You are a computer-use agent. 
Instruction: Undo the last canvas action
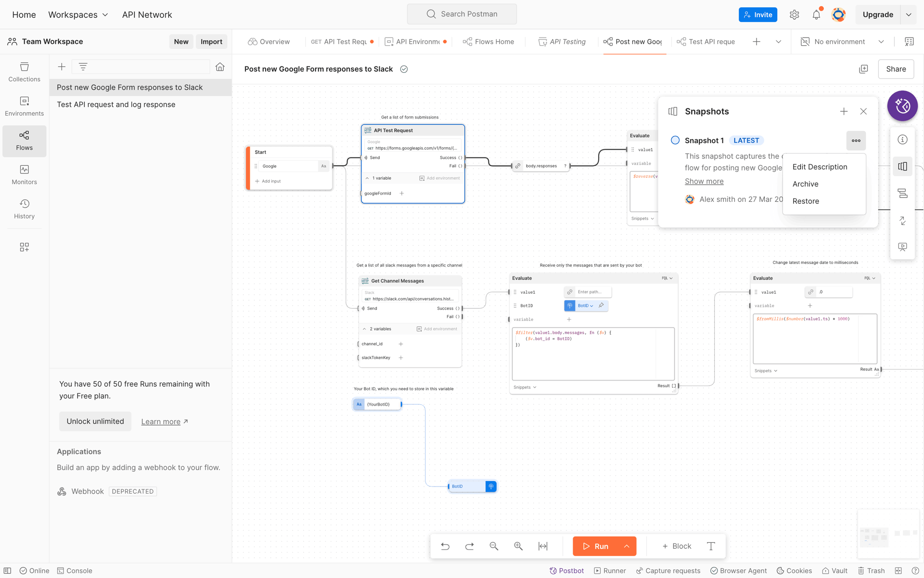[445, 546]
